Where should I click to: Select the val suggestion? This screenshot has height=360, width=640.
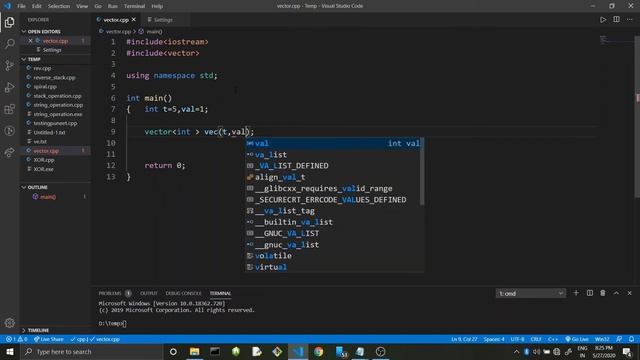333,143
